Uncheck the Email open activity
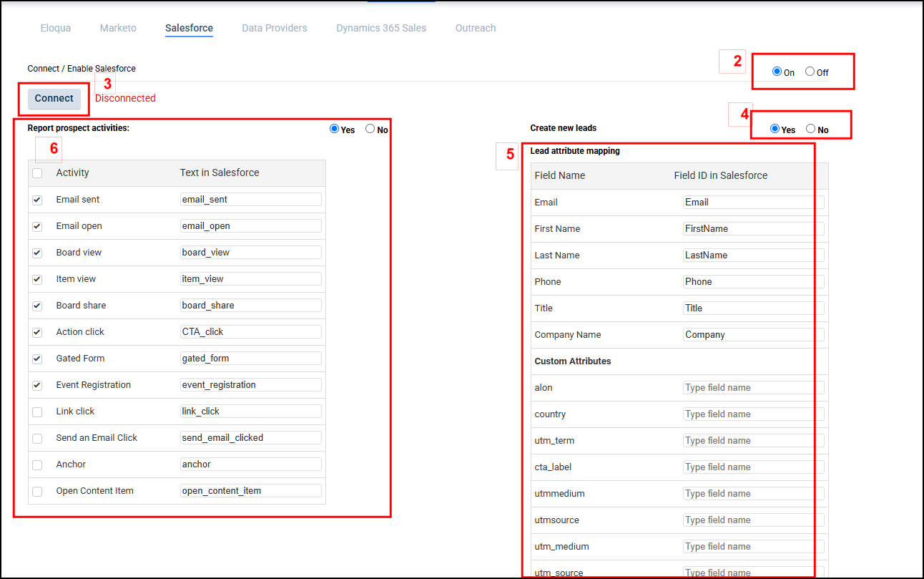 tap(37, 226)
